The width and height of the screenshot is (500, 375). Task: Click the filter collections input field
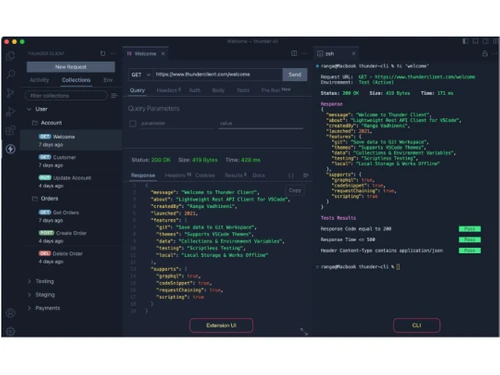[66, 96]
